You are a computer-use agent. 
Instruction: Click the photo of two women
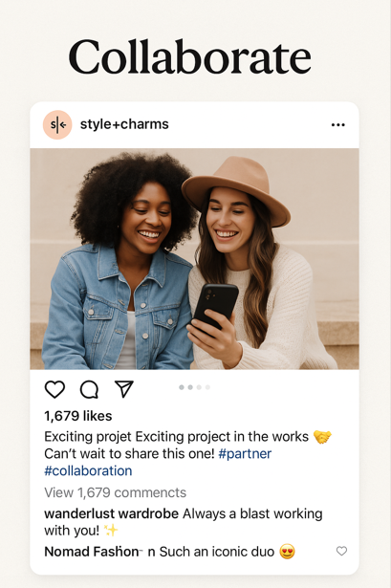click(x=195, y=259)
